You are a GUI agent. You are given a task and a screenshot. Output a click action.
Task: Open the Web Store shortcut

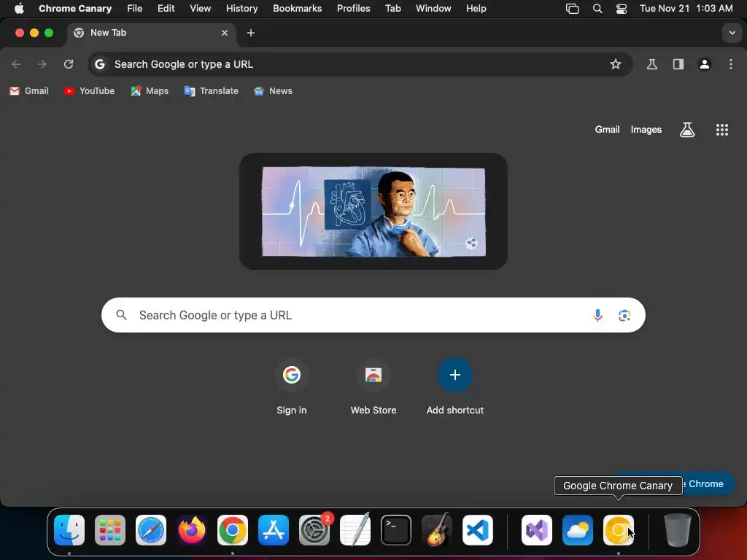click(373, 387)
